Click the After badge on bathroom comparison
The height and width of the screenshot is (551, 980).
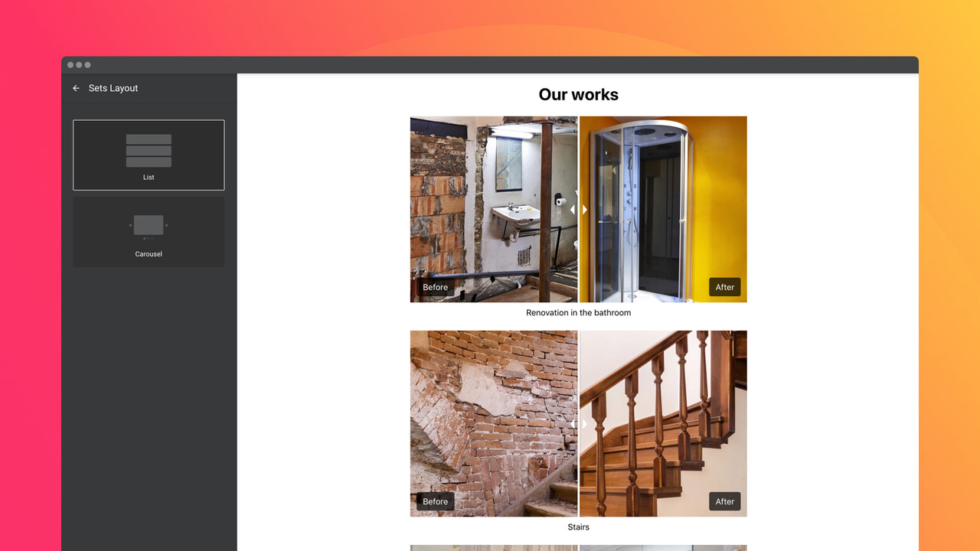(x=725, y=287)
